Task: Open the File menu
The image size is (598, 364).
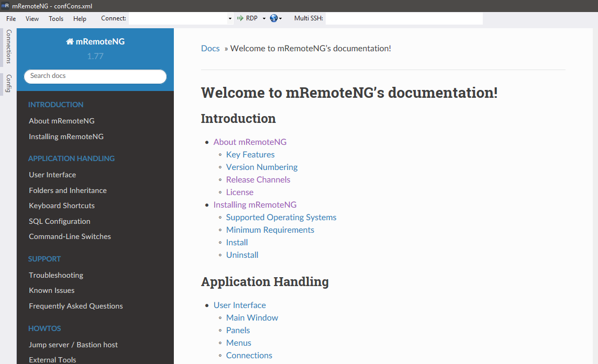Action: (x=11, y=18)
